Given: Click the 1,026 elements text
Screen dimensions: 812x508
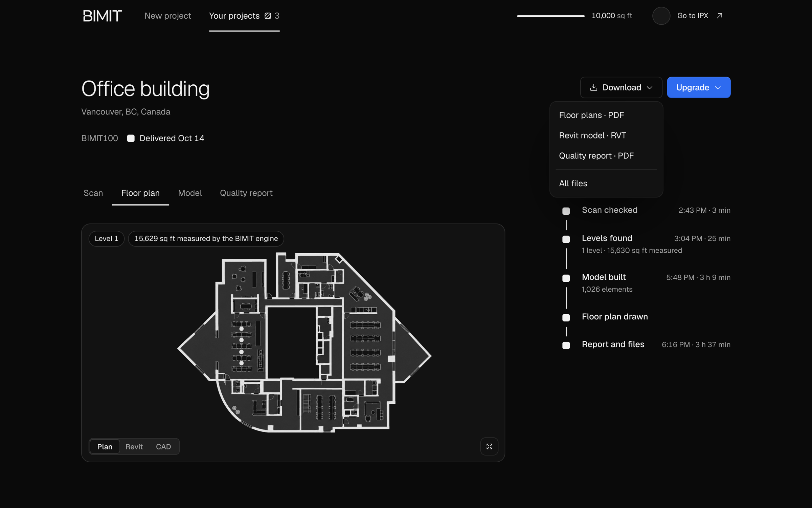Looking at the screenshot, I should [607, 289].
